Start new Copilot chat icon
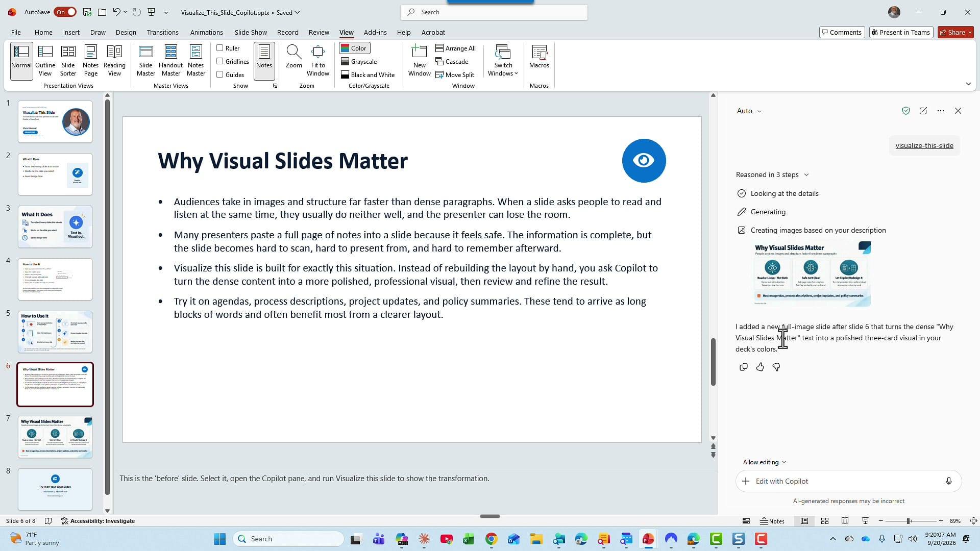Image resolution: width=980 pixels, height=551 pixels. click(x=923, y=111)
